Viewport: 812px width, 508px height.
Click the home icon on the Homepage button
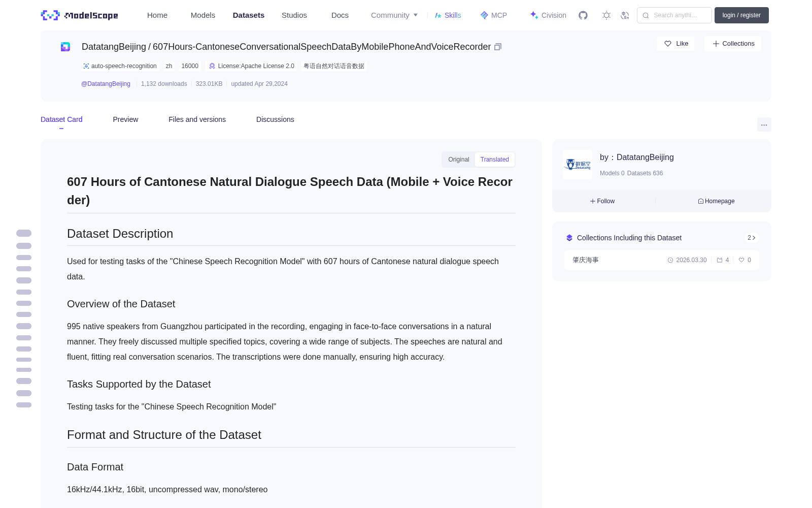coord(701,201)
